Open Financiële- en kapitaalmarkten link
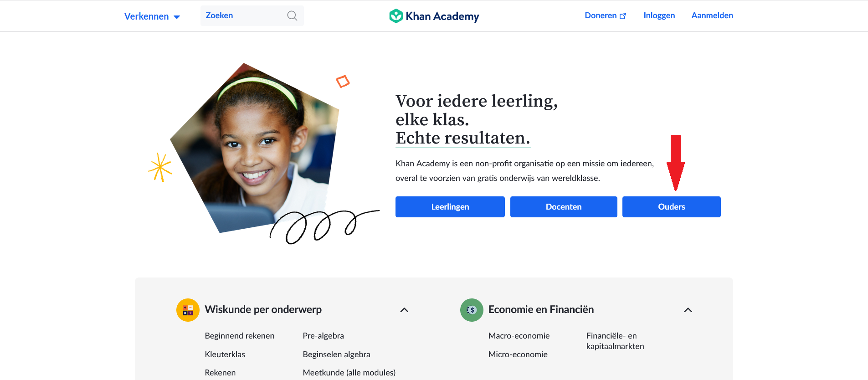This screenshot has height=380, width=868. (x=615, y=341)
